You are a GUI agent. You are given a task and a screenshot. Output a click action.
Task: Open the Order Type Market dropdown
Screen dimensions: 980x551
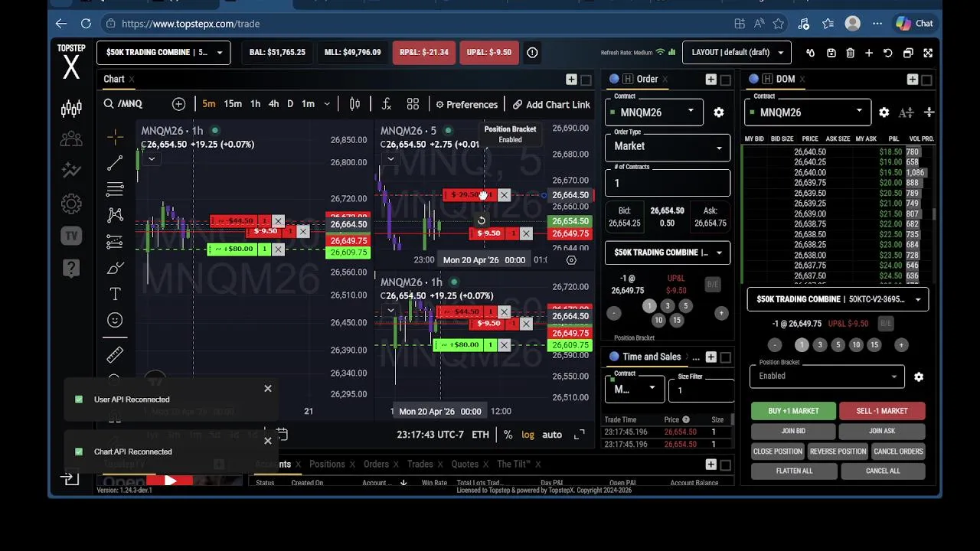tap(668, 146)
